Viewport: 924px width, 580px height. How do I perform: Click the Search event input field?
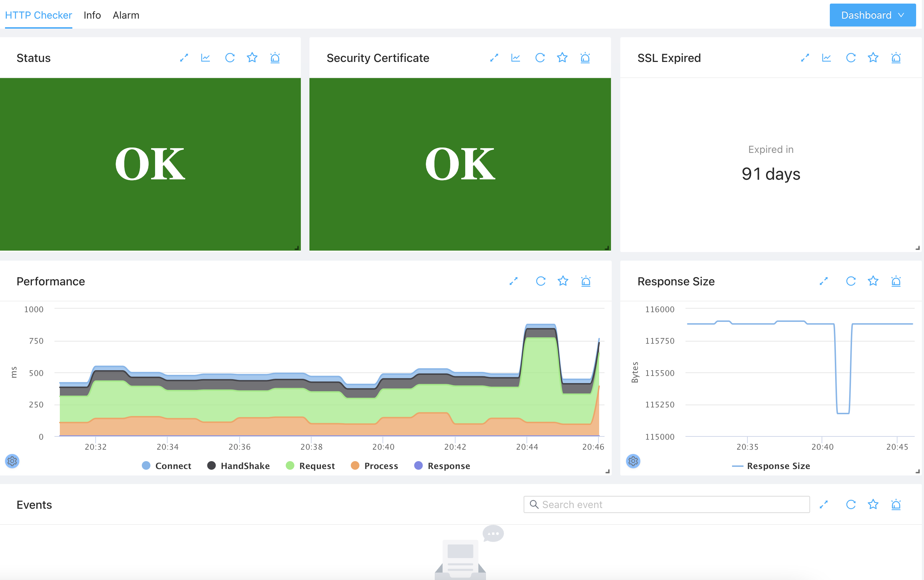click(x=666, y=504)
